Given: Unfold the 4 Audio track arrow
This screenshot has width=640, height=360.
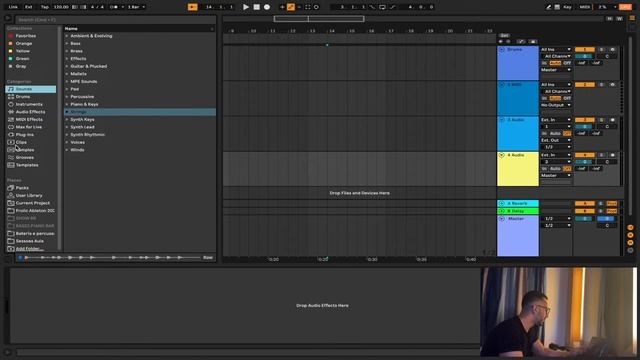Looking at the screenshot, I should coord(502,155).
